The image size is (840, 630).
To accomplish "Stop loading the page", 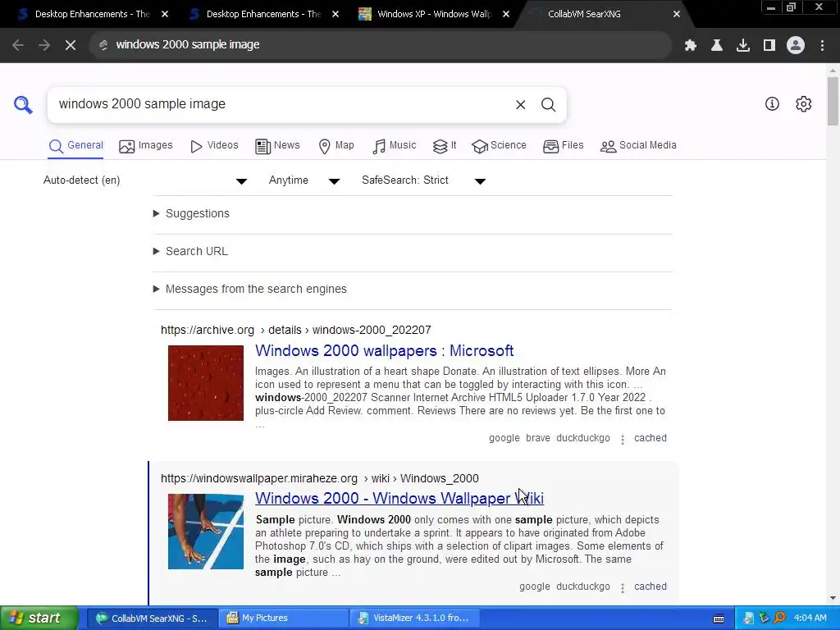I will tap(71, 45).
